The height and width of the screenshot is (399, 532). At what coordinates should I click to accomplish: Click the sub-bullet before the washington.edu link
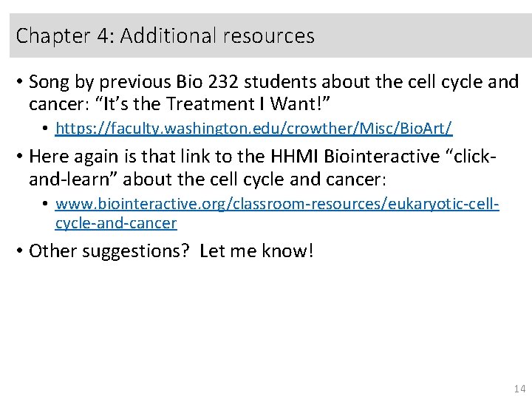(45, 129)
